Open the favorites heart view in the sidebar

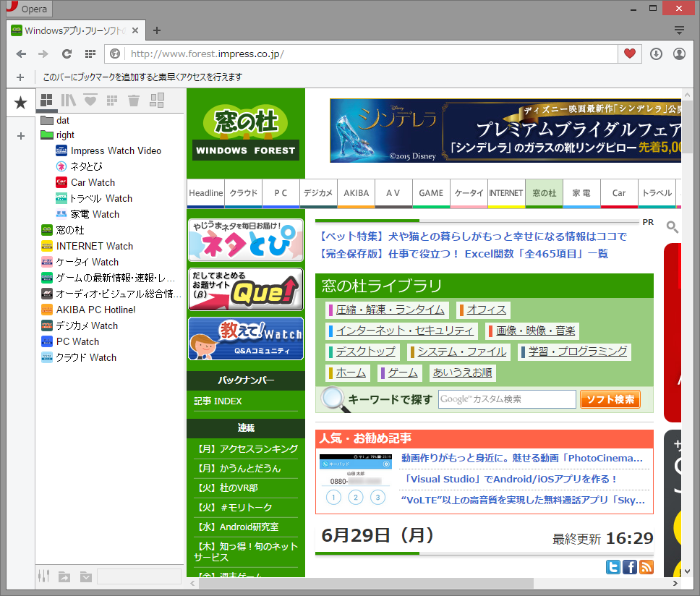[x=89, y=100]
